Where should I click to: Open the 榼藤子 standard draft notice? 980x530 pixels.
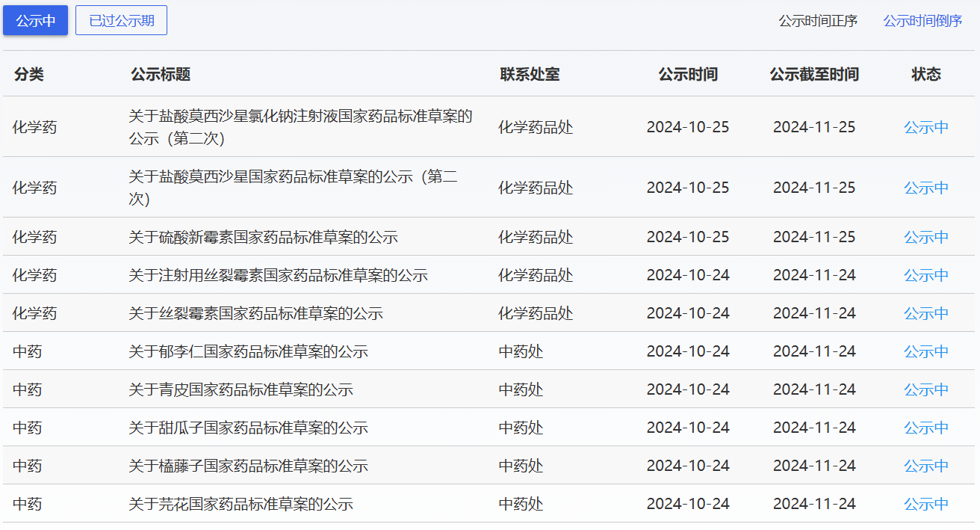pyautogui.click(x=248, y=466)
